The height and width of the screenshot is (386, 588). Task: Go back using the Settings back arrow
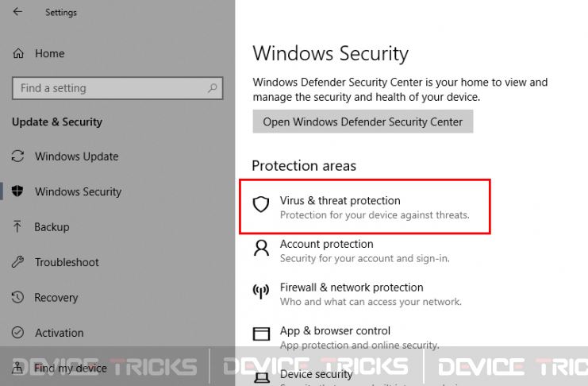point(17,12)
